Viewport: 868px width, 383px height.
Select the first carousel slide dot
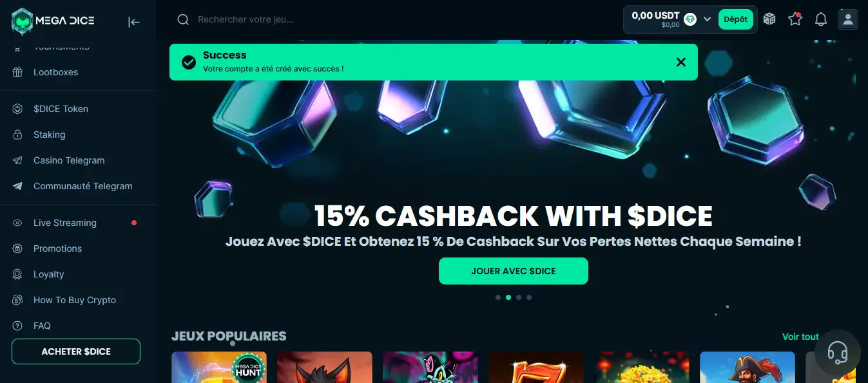(x=498, y=297)
